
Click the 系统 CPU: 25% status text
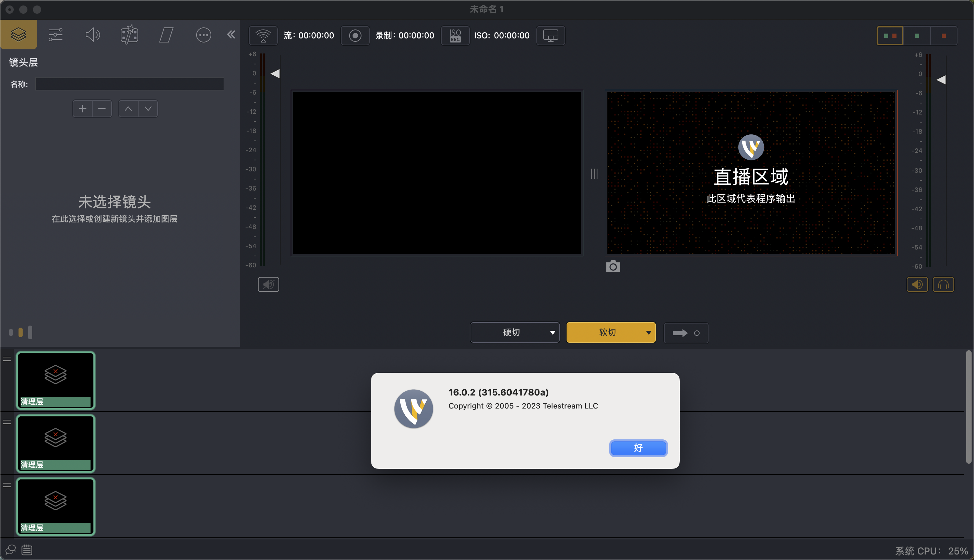point(932,551)
